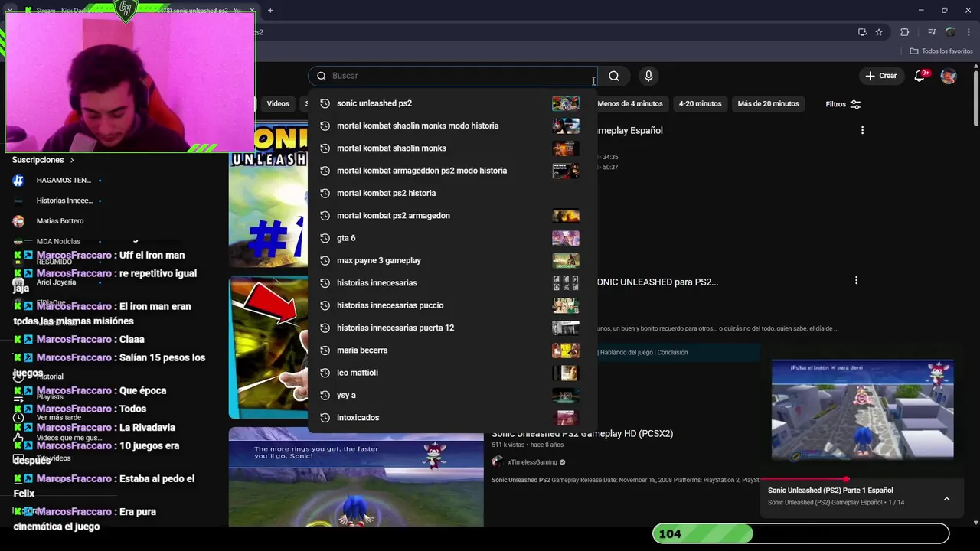Switch to the 'Stream - Kick Dash' browser tab
Image resolution: width=980 pixels, height=551 pixels.
pyautogui.click(x=69, y=11)
